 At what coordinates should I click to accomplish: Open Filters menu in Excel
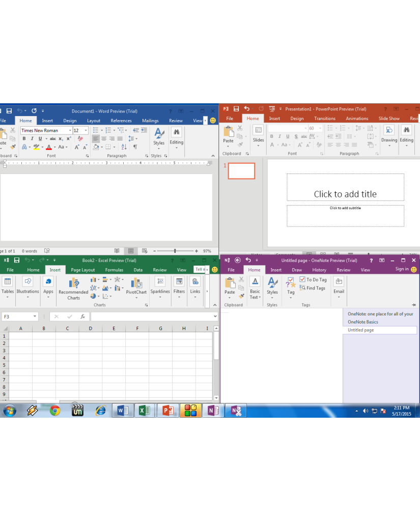pyautogui.click(x=179, y=287)
